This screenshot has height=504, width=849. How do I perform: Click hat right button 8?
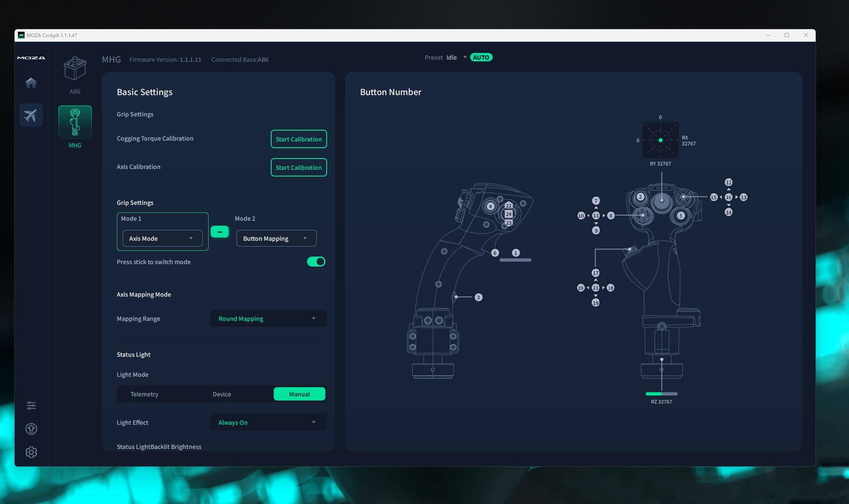click(x=611, y=216)
